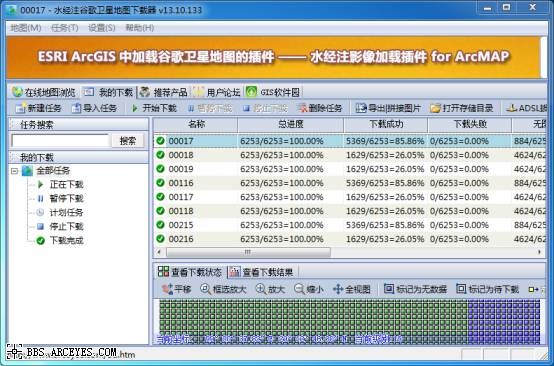Select the 平移 pan tool
Viewport: 554px width, 366px height.
[176, 289]
